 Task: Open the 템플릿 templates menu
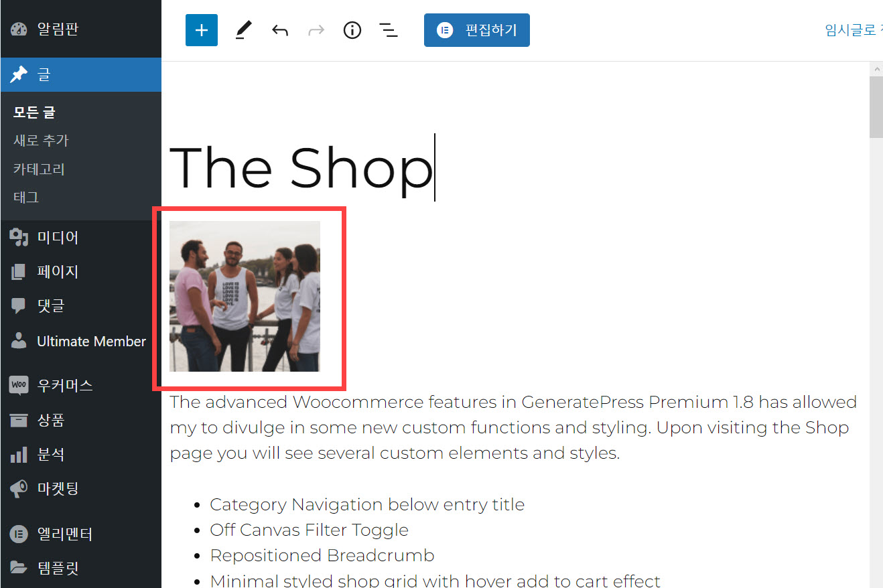[x=80, y=569]
